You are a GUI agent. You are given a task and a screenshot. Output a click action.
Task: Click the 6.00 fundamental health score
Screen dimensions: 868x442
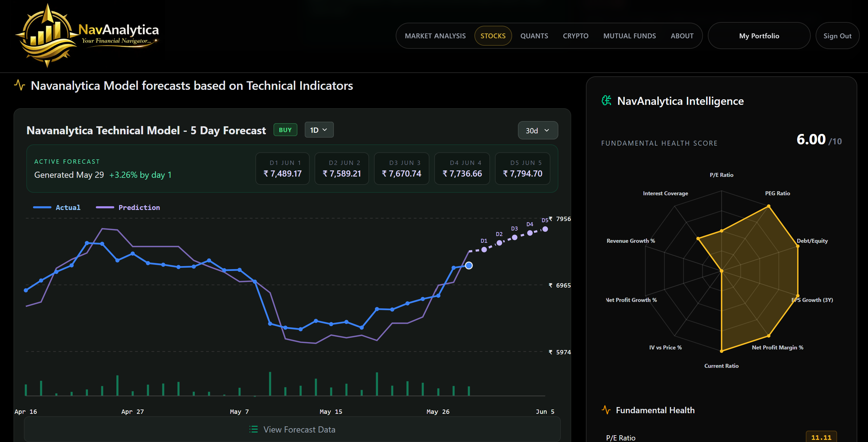pos(811,139)
